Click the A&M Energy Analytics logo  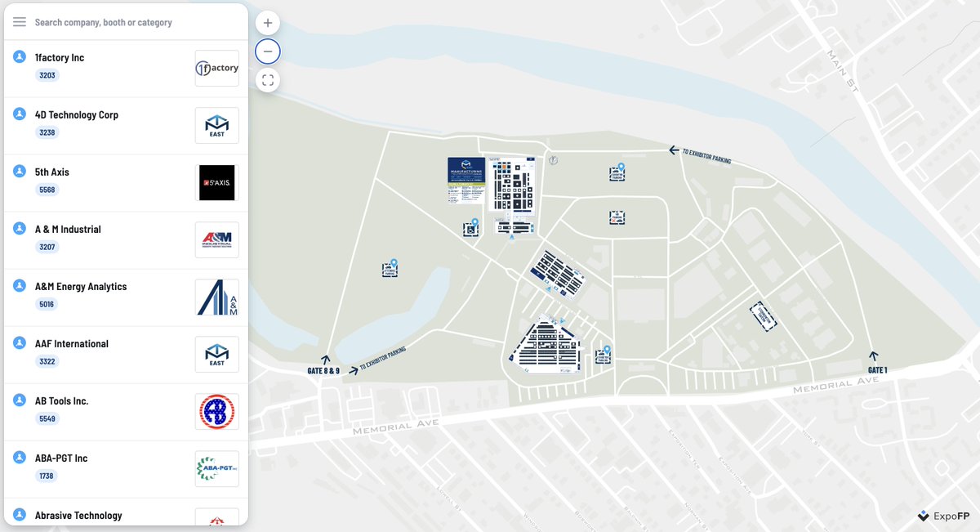pos(217,297)
